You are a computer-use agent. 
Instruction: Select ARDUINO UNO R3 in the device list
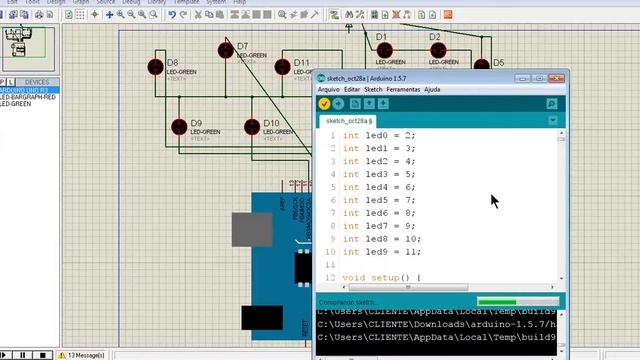pos(29,90)
